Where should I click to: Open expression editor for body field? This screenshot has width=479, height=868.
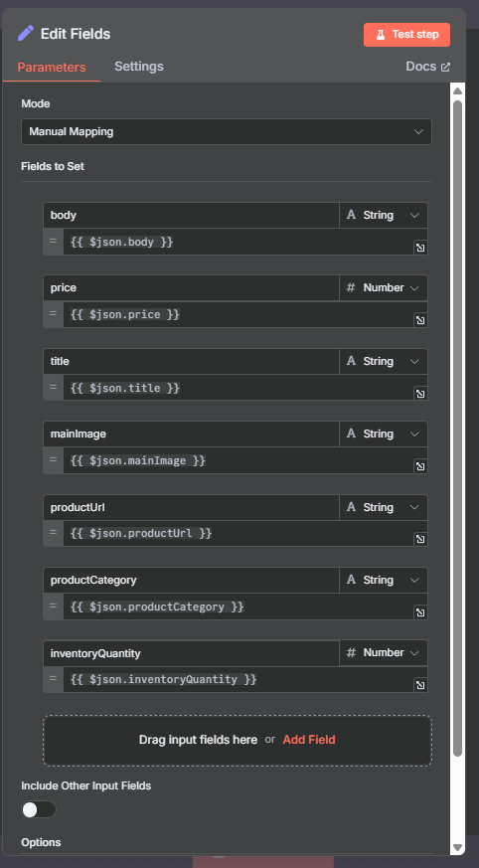click(x=420, y=248)
